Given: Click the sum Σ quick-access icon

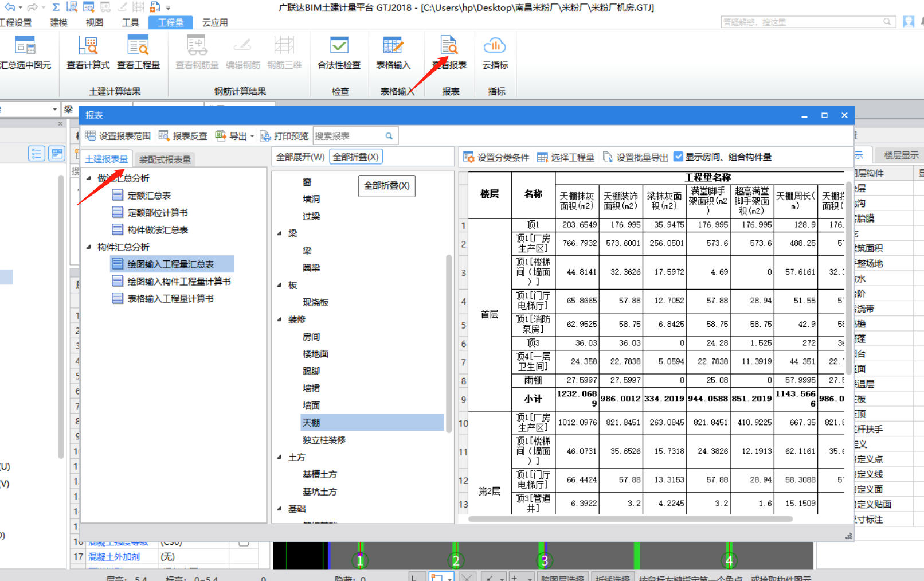Looking at the screenshot, I should coord(56,7).
